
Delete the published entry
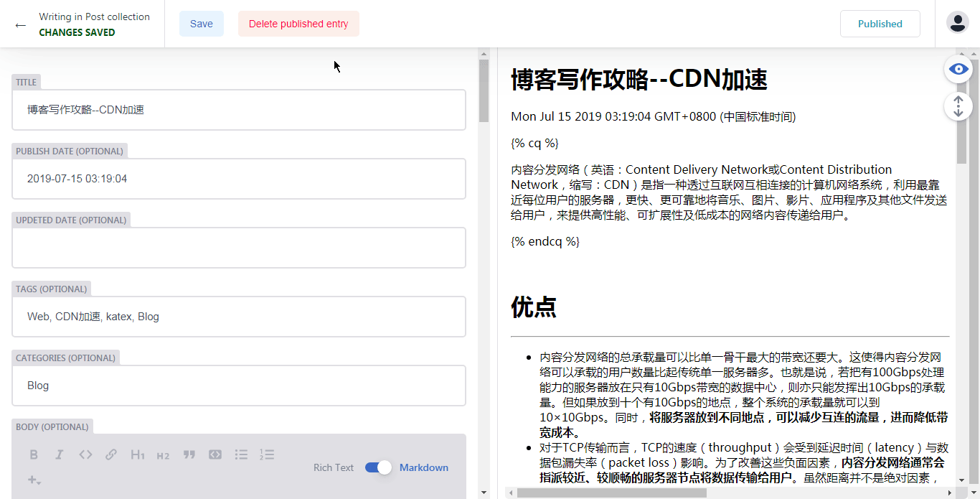pos(298,23)
